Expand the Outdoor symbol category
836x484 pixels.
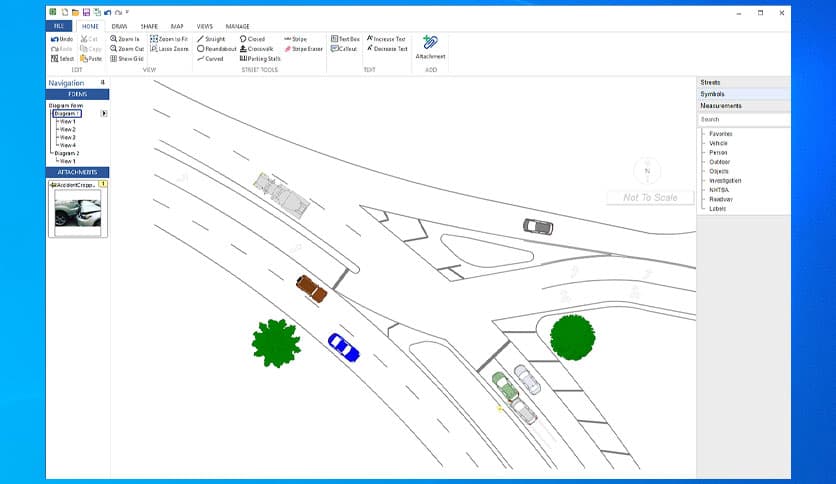point(719,162)
